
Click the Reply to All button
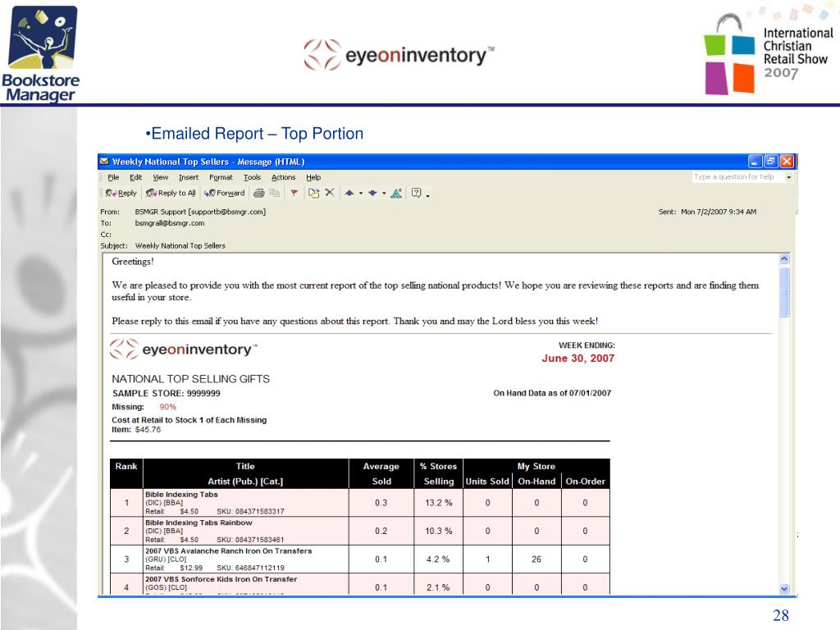[171, 193]
